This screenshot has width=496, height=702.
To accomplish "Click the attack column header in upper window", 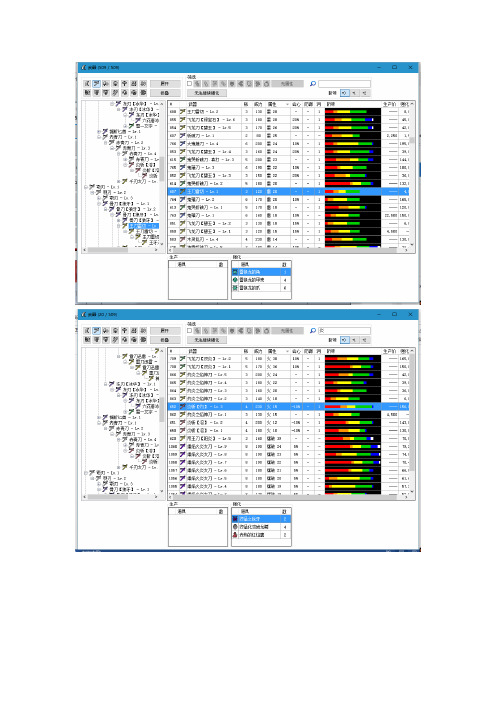I will click(x=258, y=104).
